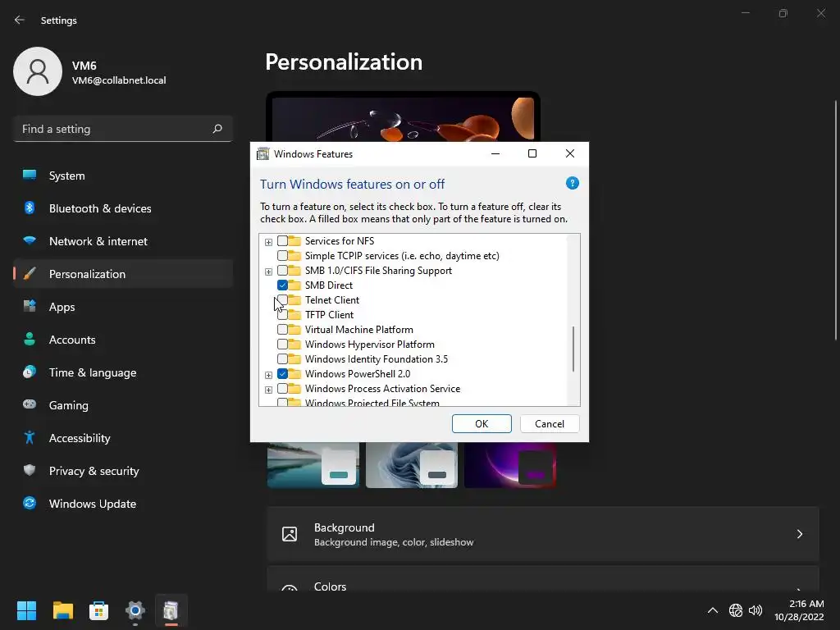Open the Windows Start button
Screen dimensions: 840x630
(26, 610)
